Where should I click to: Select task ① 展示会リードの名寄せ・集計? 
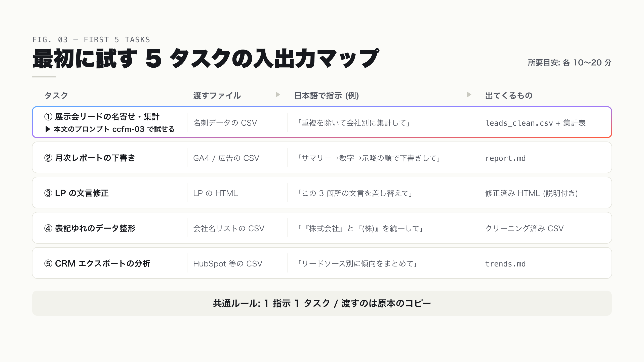[x=102, y=117]
